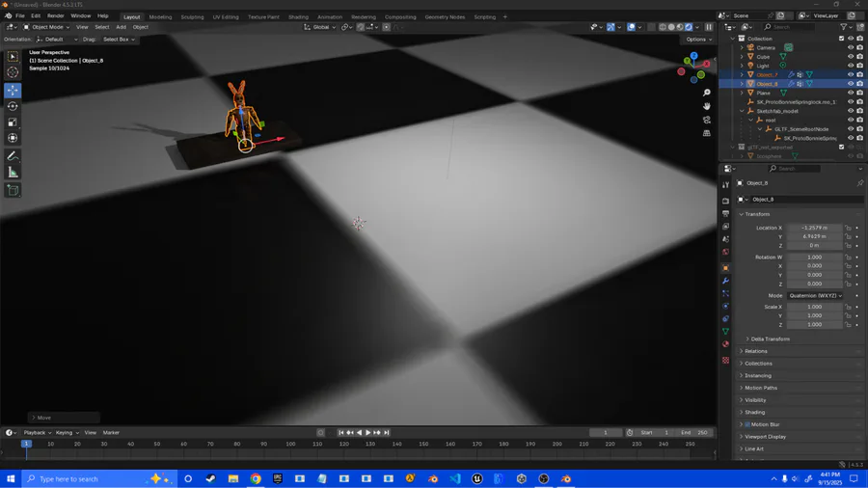Viewport: 868px width, 488px height.
Task: Open the Add menu in viewport header
Action: point(121,27)
